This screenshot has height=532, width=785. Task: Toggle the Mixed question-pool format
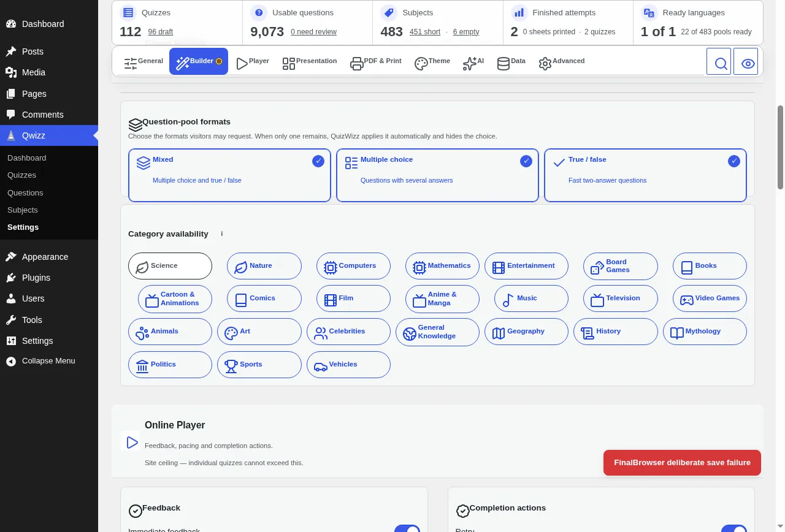coord(229,175)
